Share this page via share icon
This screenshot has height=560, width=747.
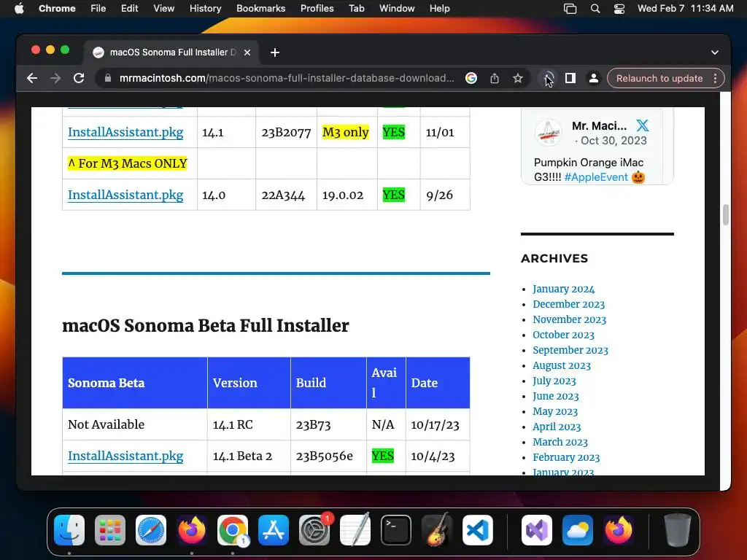(x=495, y=78)
